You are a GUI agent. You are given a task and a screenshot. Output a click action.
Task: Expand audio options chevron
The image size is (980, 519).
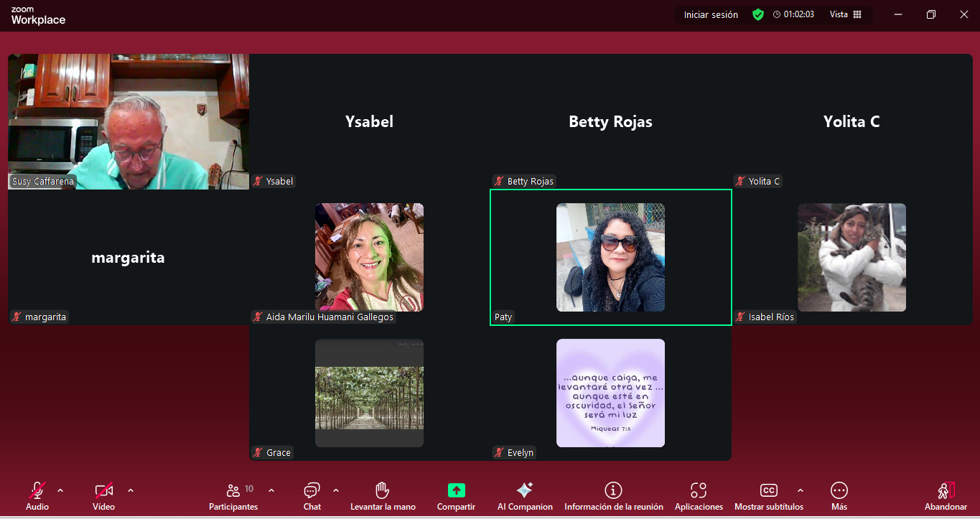[60, 490]
